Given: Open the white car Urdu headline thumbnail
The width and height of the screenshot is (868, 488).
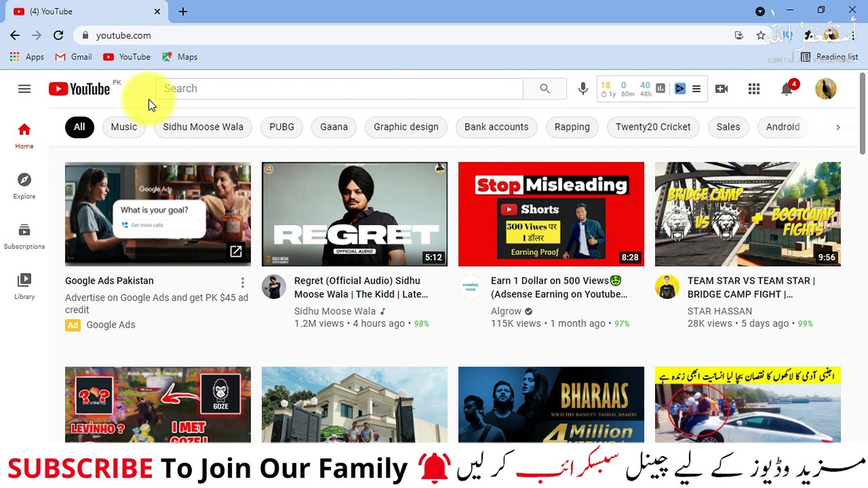Looking at the screenshot, I should 748,405.
